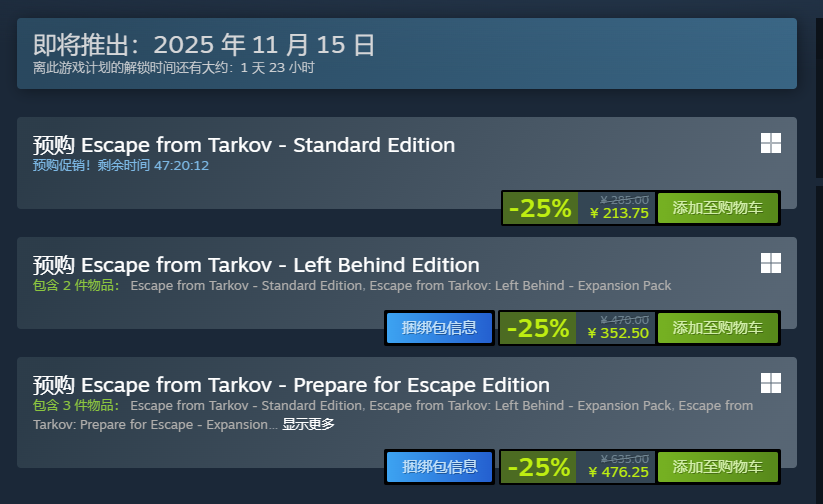Select the Prepare for Escape Edition title
Image resolution: width=823 pixels, height=504 pixels.
pyautogui.click(x=291, y=385)
